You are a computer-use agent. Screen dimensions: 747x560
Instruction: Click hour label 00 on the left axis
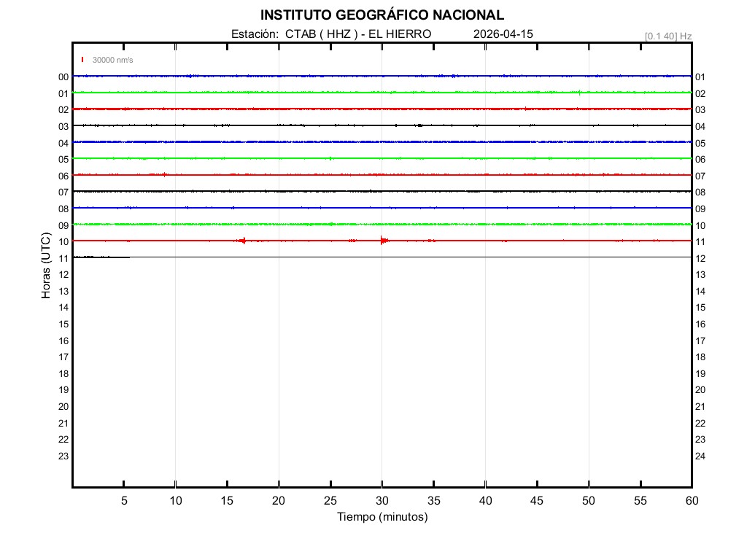tap(63, 77)
